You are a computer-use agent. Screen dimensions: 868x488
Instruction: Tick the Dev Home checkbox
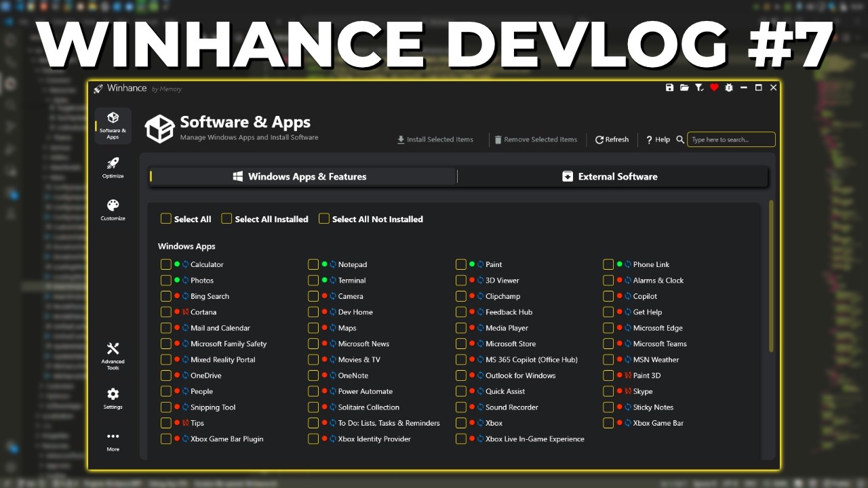313,312
